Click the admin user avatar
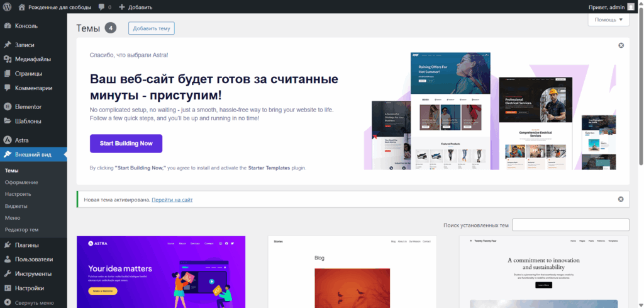644x308 pixels. (631, 7)
